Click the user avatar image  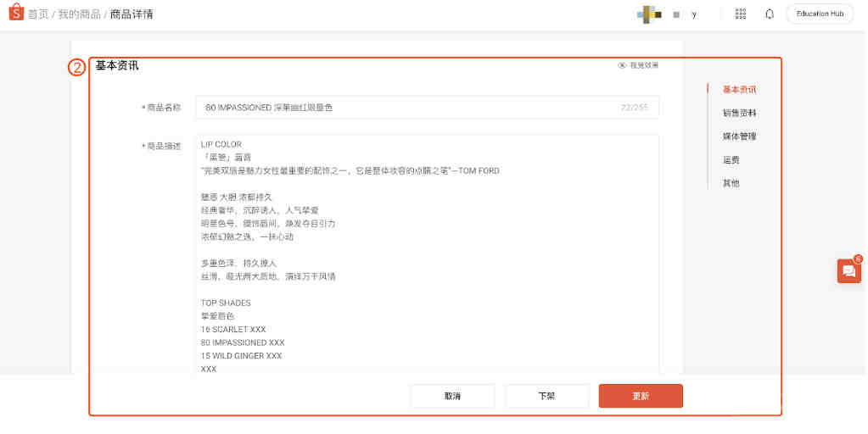click(649, 14)
